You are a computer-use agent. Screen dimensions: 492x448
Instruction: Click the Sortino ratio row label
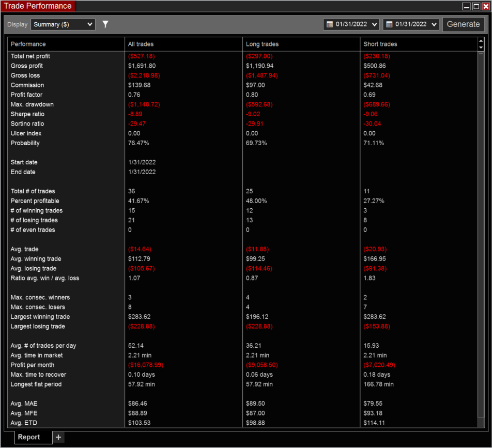[x=27, y=123]
